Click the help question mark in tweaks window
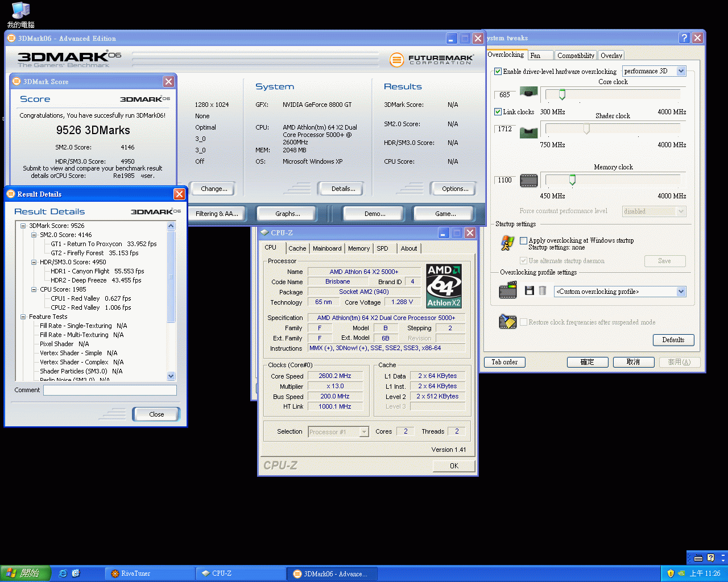Viewport: 728px width, 582px height. 684,38
